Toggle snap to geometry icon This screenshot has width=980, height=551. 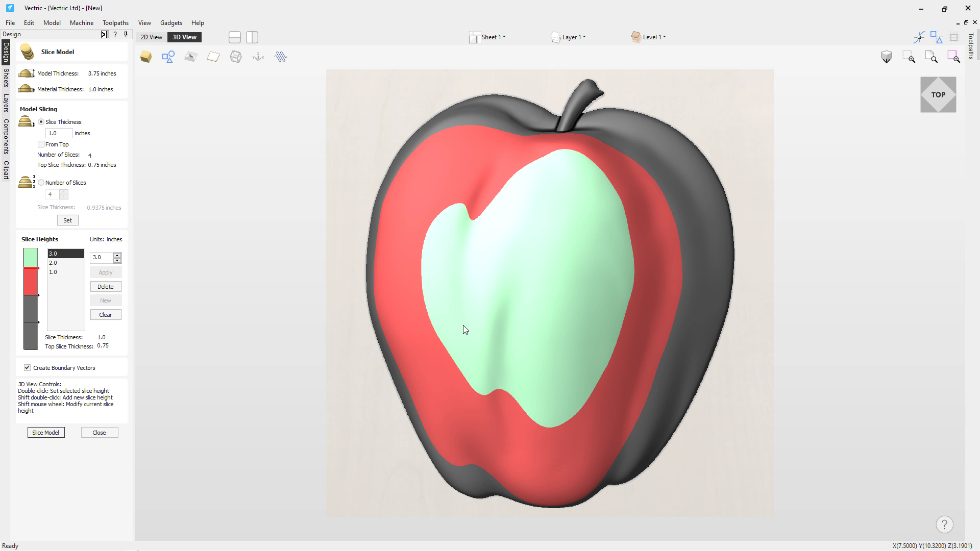919,37
